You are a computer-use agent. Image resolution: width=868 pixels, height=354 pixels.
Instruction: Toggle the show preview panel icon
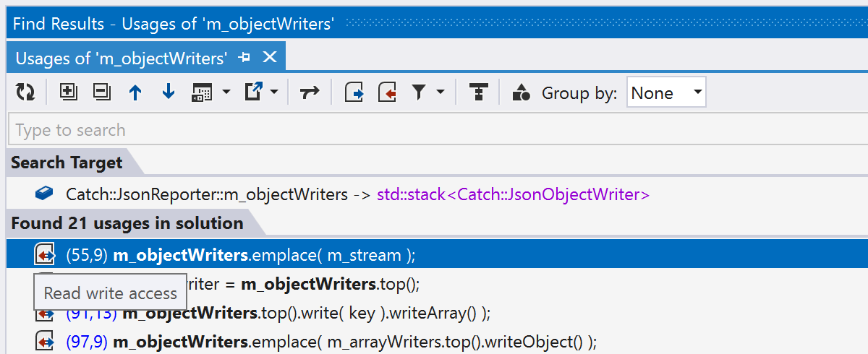point(477,92)
